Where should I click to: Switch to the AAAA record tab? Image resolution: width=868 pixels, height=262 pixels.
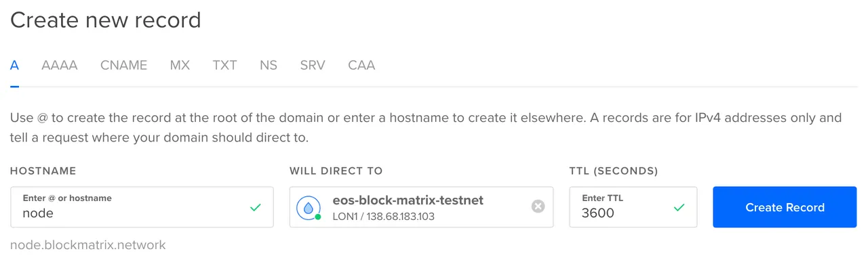point(60,66)
